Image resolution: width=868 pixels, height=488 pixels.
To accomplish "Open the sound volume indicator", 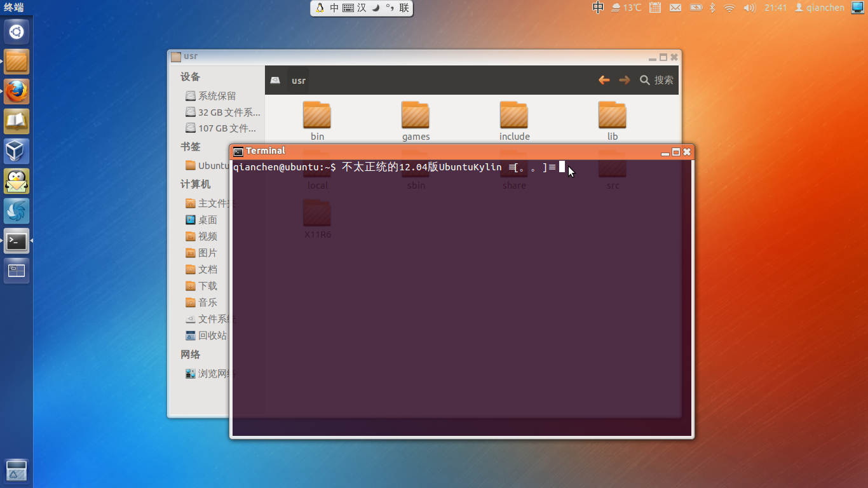I will [x=749, y=8].
